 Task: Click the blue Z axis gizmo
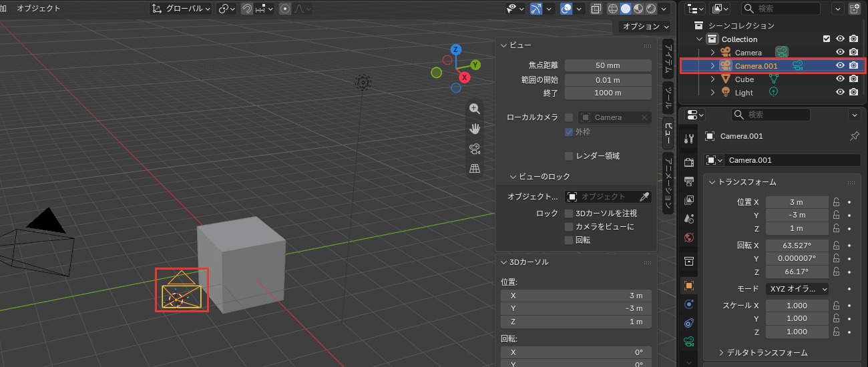click(456, 49)
